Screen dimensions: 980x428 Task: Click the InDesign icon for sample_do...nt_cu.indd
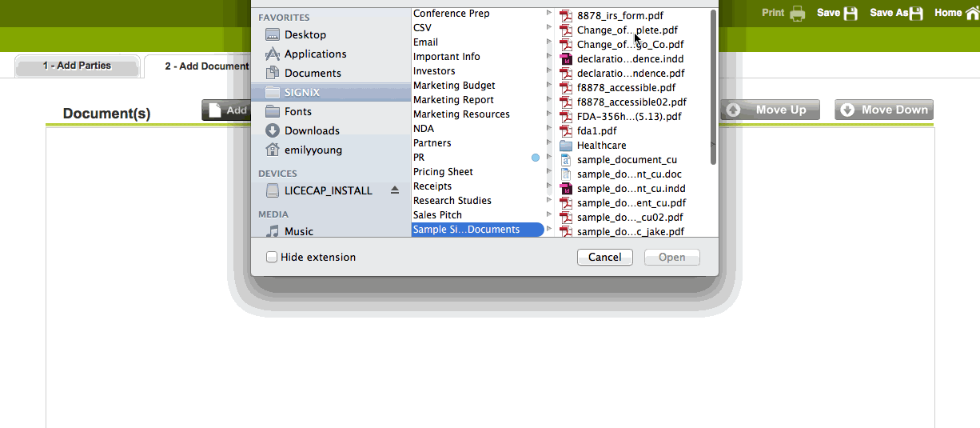(x=566, y=189)
